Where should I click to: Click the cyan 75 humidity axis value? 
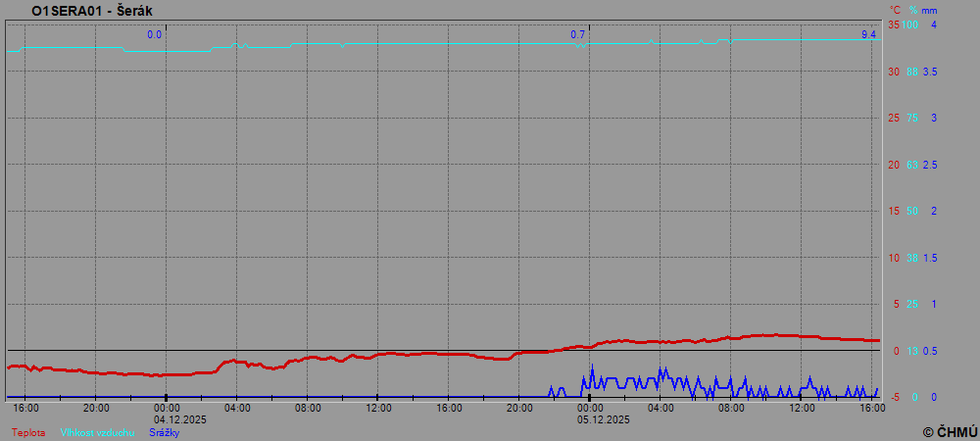(911, 118)
